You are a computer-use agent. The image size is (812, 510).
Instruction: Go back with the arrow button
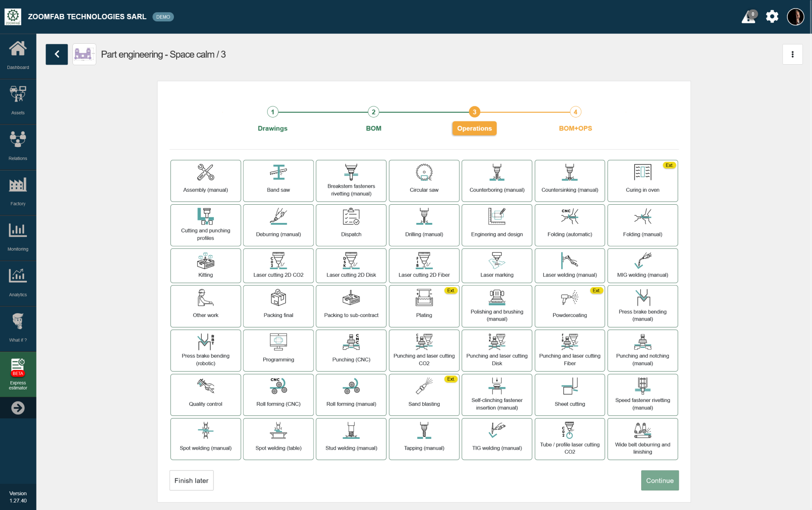click(57, 54)
